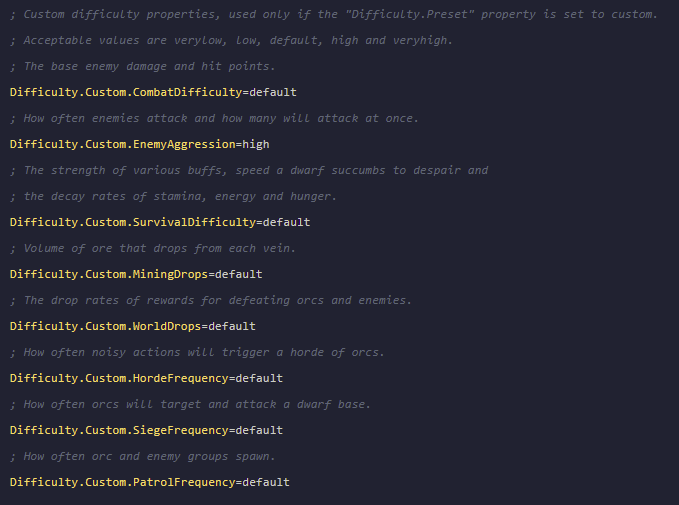Click the 'default' value of MiningDrops

[242, 274]
